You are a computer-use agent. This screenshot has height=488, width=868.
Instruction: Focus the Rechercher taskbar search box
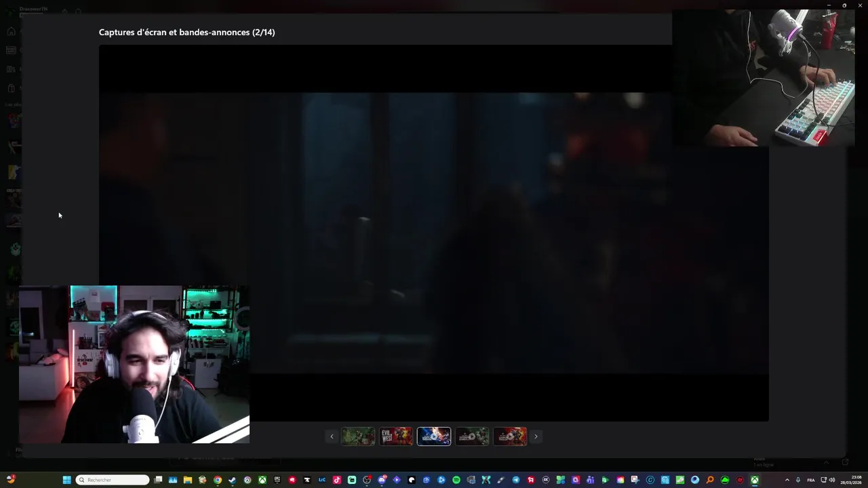click(x=113, y=480)
